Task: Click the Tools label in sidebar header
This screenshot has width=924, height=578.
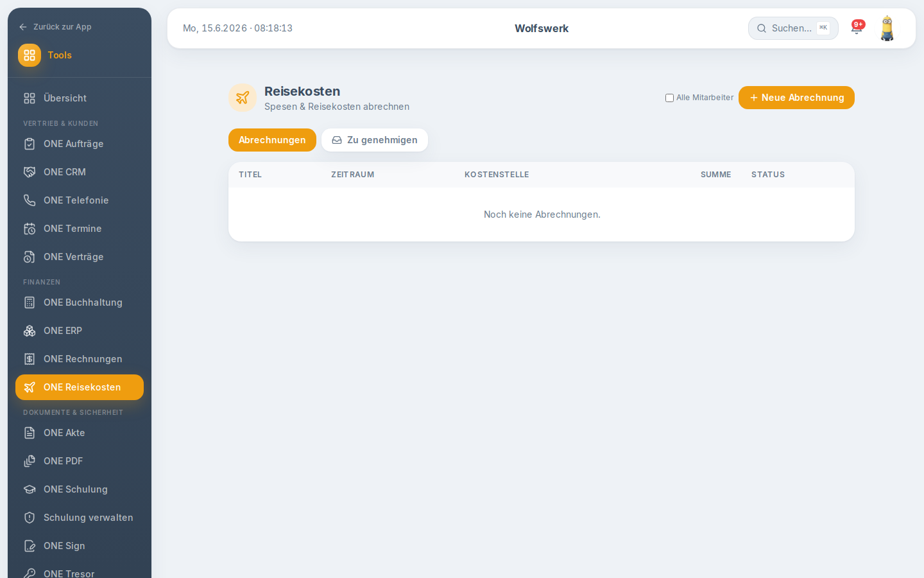Action: click(x=60, y=55)
